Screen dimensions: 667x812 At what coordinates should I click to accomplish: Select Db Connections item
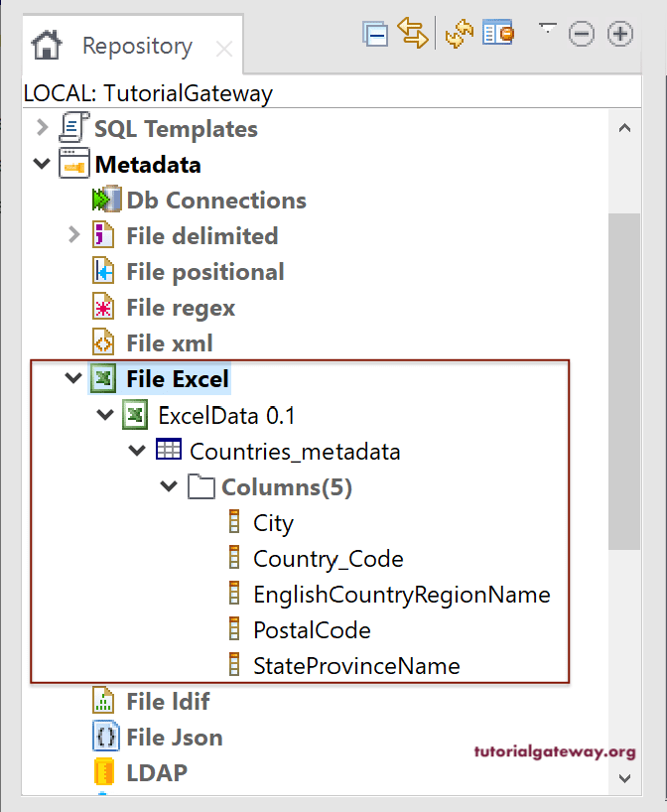[216, 201]
